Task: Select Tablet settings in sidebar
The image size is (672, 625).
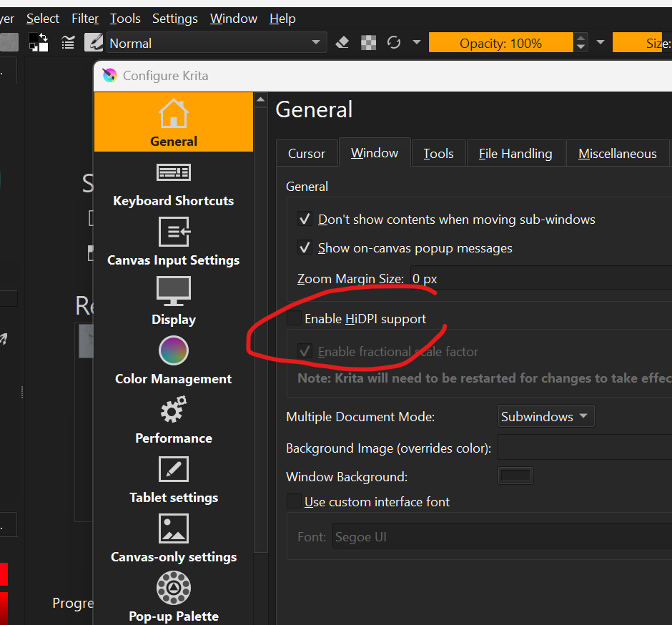Action: (173, 481)
